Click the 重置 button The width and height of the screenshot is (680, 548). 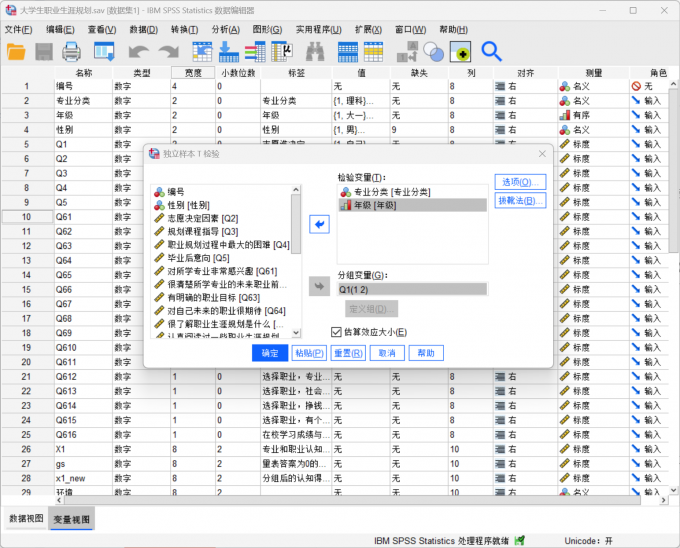point(348,353)
